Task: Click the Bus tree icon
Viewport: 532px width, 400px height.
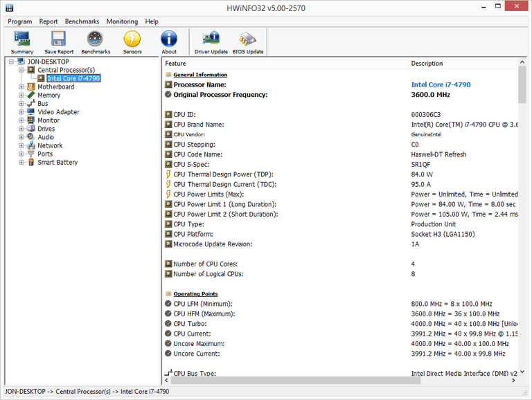Action: click(x=31, y=103)
